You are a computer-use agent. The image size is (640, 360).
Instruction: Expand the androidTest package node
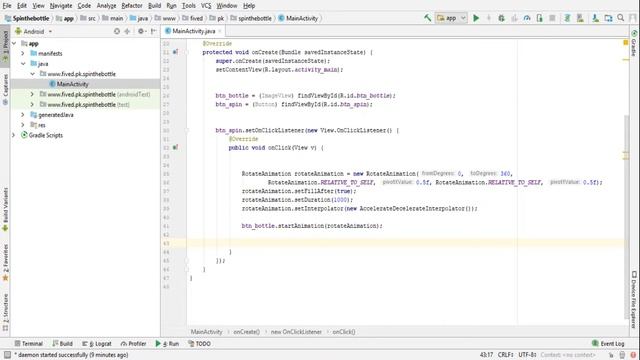33,94
